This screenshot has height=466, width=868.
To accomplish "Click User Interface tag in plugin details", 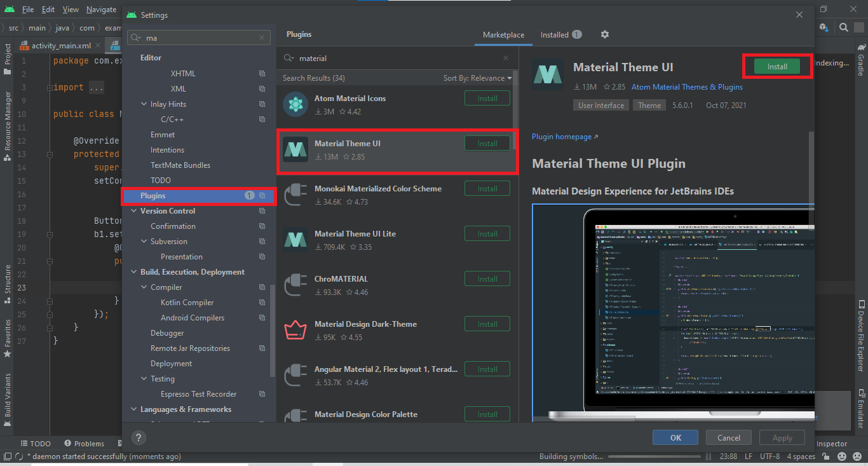I will 601,106.
